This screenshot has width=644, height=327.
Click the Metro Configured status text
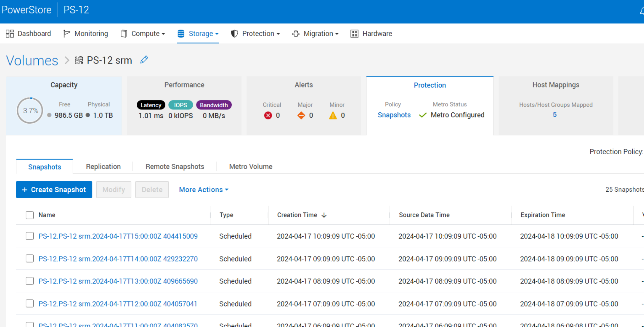(458, 115)
